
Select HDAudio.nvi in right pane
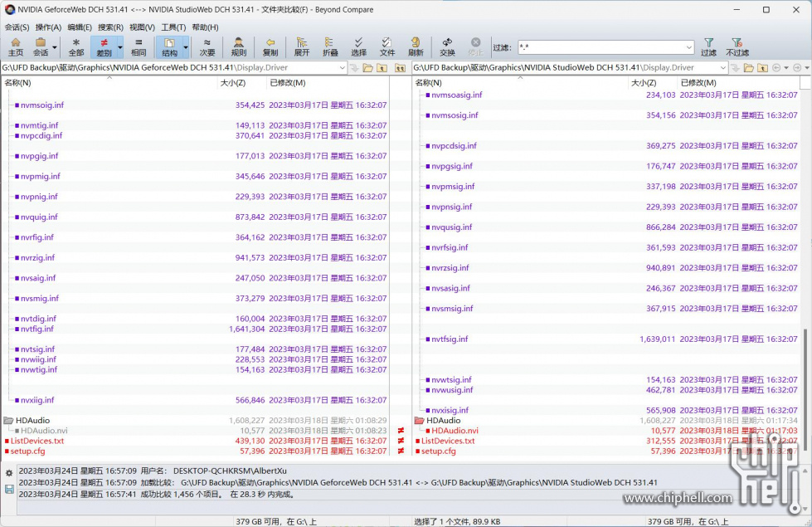pos(455,431)
